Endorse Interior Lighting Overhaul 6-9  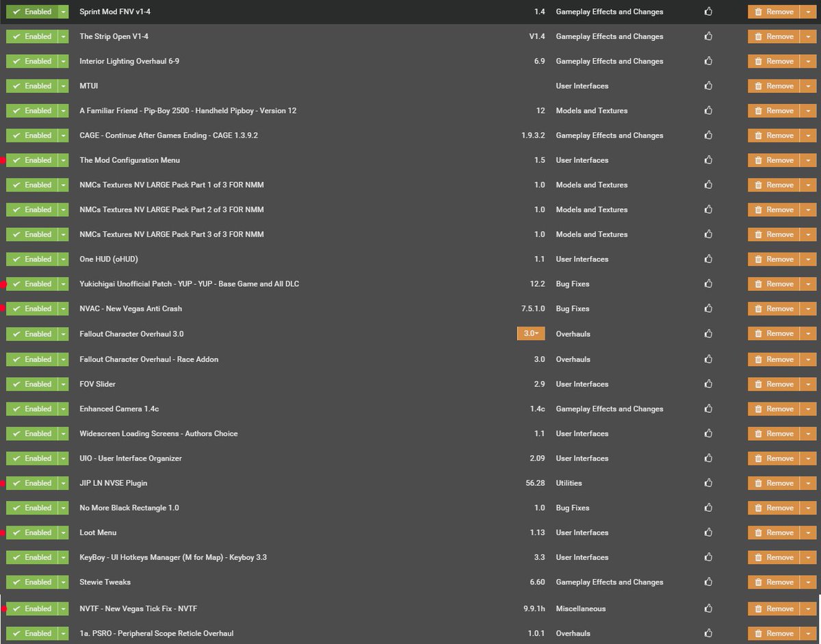708,61
